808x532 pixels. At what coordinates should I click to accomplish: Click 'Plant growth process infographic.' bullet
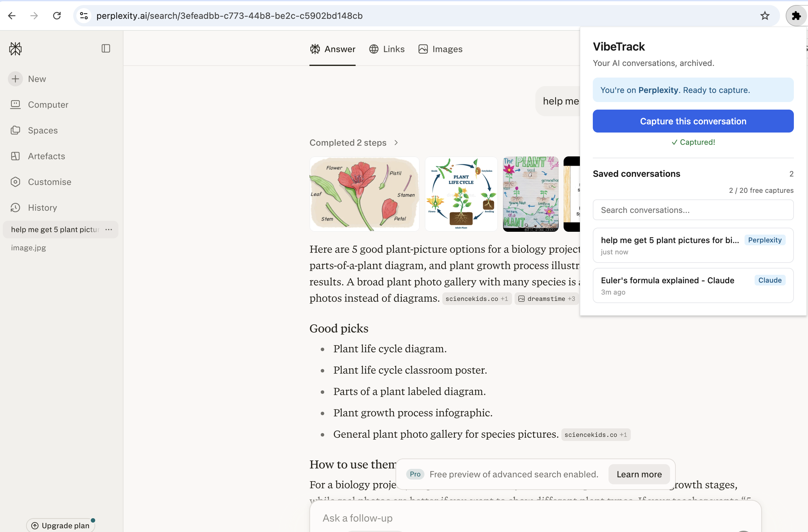click(x=413, y=413)
